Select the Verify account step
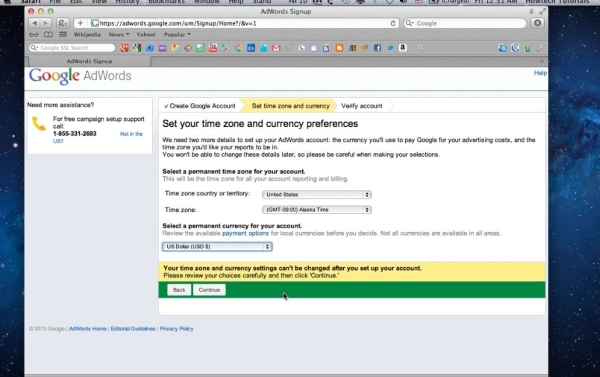 [x=362, y=106]
